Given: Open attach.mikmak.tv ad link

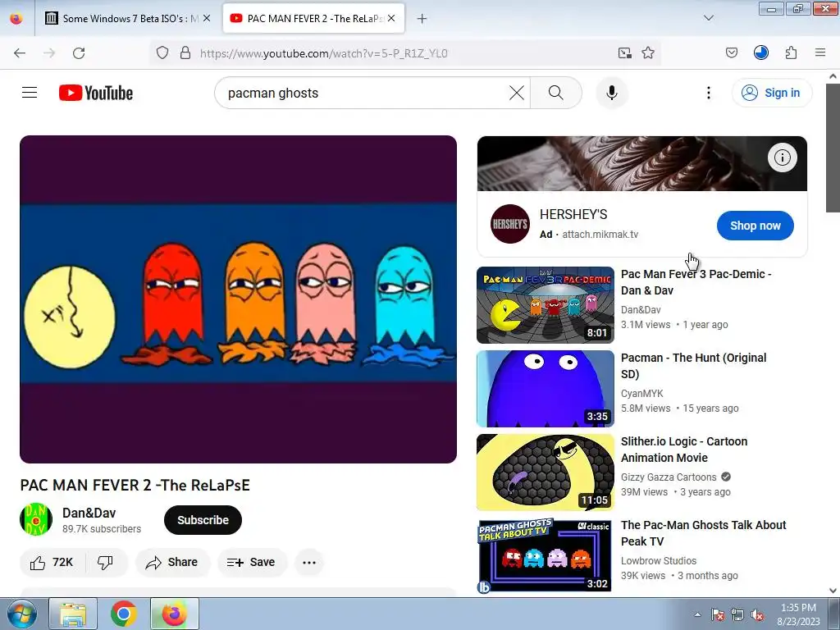Looking at the screenshot, I should (x=600, y=234).
